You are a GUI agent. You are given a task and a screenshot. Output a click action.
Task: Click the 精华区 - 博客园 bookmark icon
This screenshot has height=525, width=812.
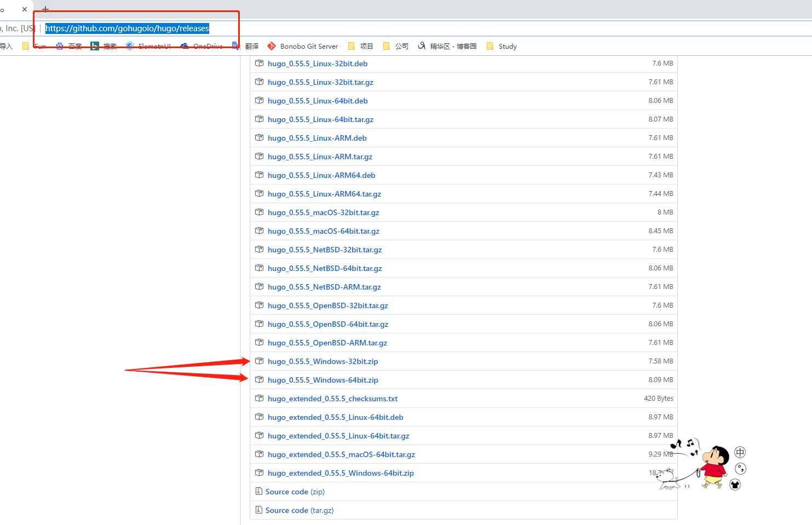(422, 46)
